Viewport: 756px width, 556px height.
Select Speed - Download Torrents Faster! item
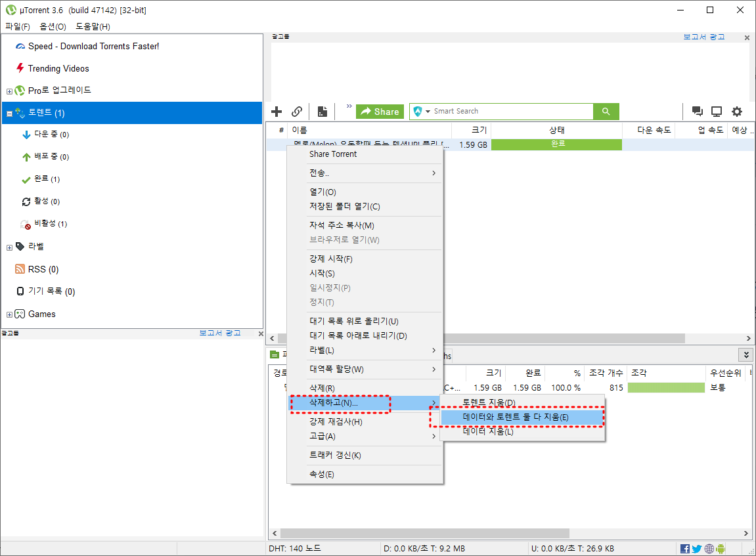coord(93,46)
